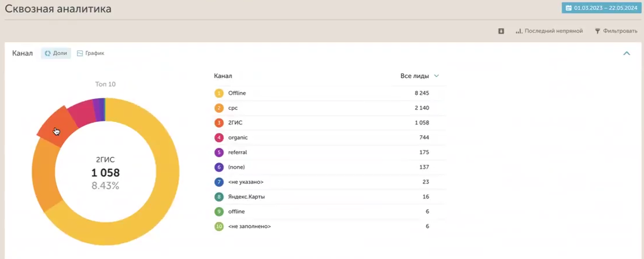Select the referral channel row label
Screen dimensions: 644x259
coord(238,152)
